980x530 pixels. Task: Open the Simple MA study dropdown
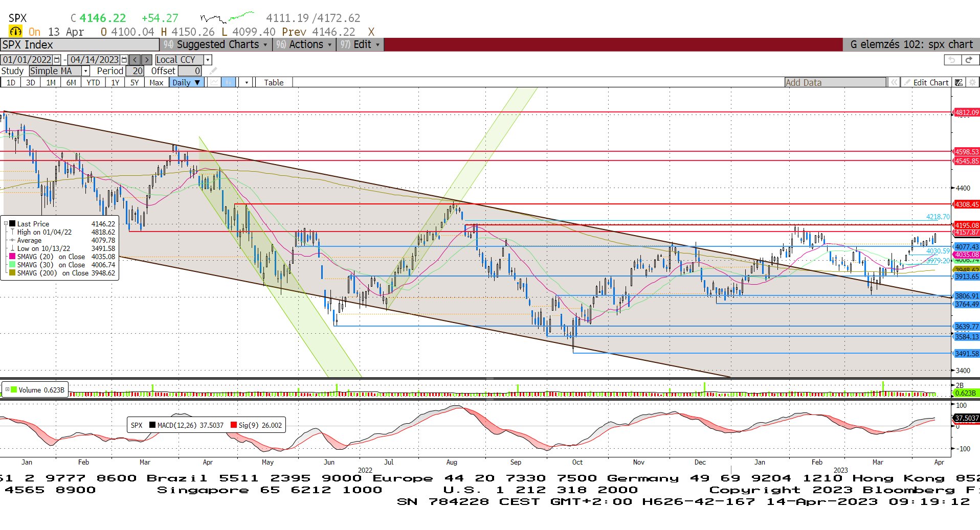tap(86, 71)
